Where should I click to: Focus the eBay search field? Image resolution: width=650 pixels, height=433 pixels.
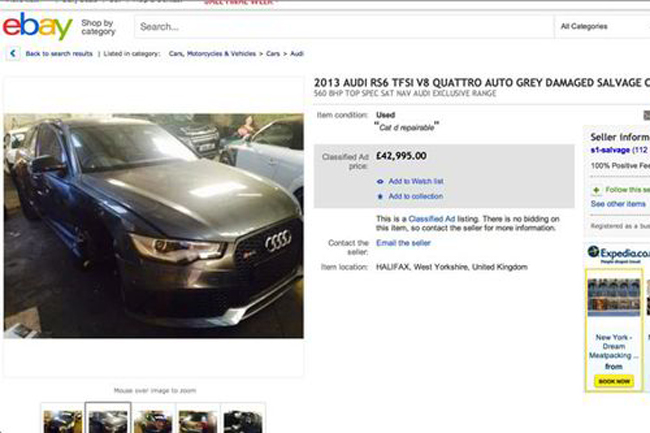[344, 27]
